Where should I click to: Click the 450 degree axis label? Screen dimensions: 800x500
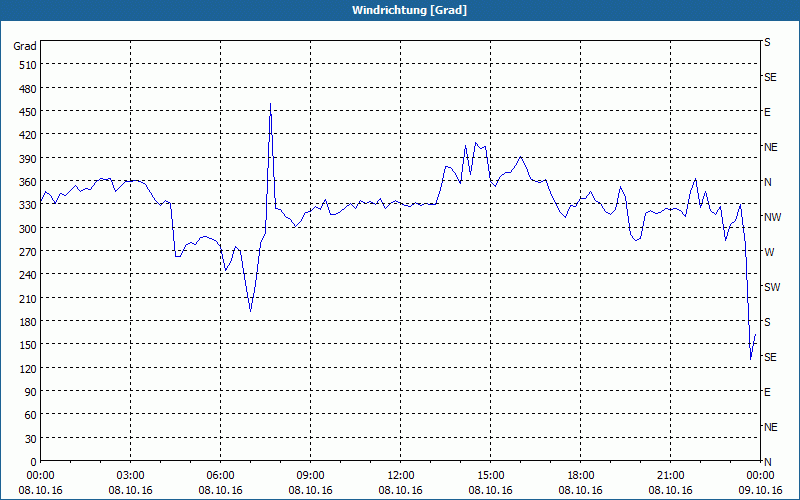28,112
